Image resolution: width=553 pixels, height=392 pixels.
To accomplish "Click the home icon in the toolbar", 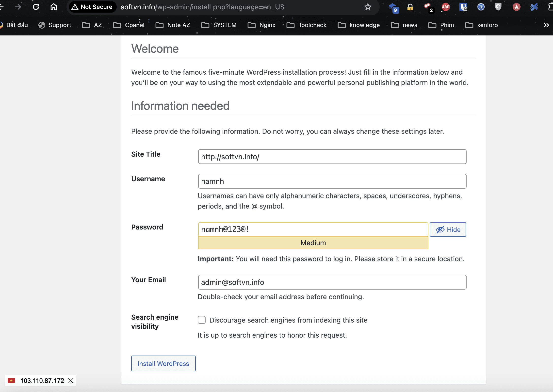I will pyautogui.click(x=53, y=7).
